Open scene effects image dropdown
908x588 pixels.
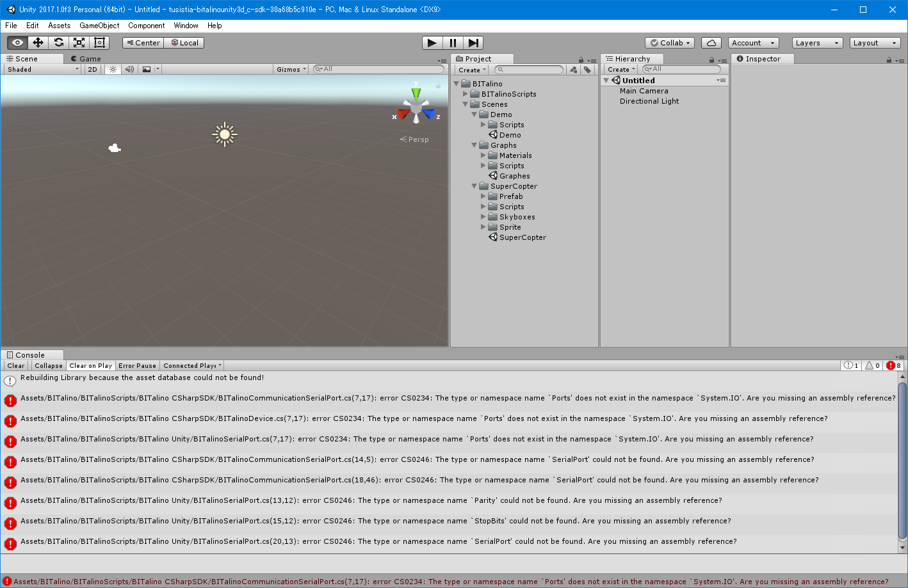(150, 69)
